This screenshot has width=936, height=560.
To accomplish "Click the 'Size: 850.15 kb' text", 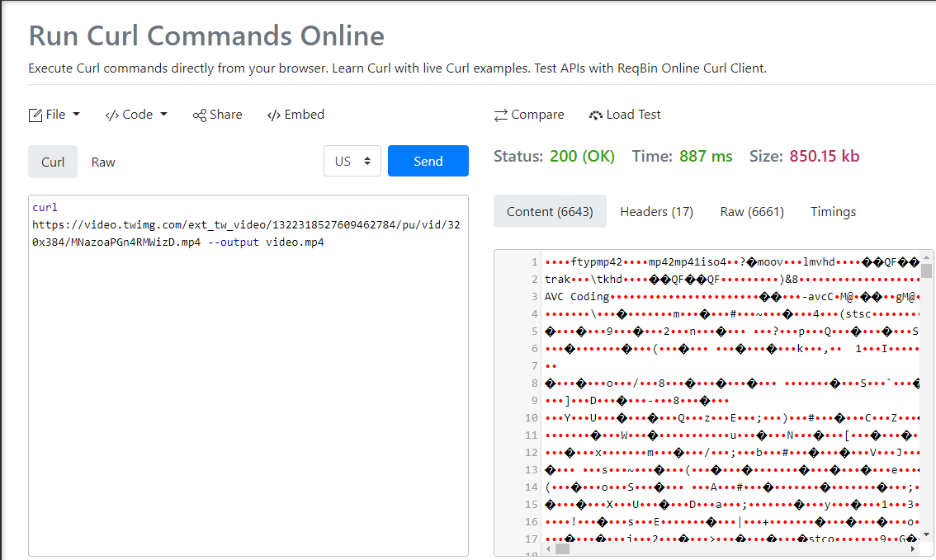I will (x=805, y=156).
